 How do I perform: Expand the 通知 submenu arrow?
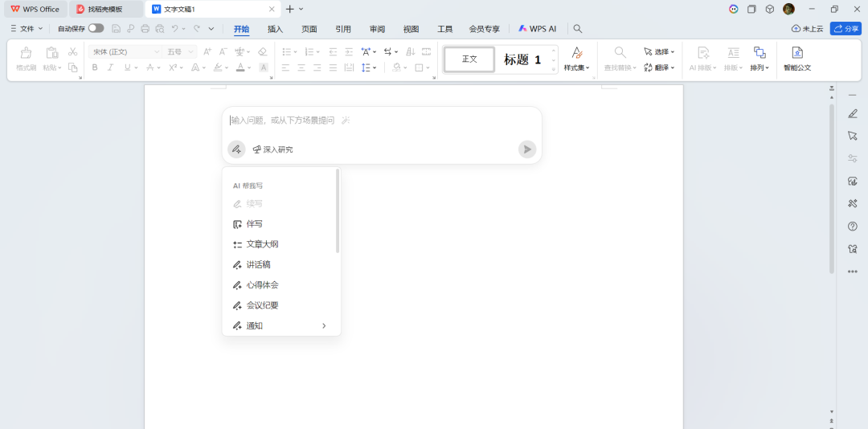click(x=324, y=325)
